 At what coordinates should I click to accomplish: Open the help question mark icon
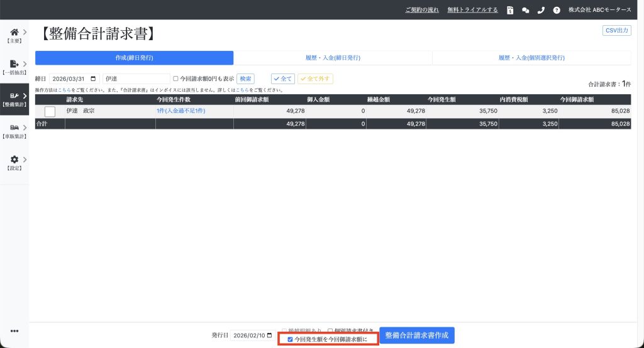pos(556,10)
